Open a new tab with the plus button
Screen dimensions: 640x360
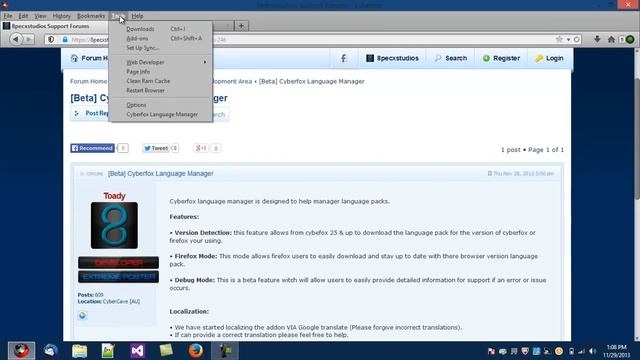pyautogui.click(x=241, y=26)
